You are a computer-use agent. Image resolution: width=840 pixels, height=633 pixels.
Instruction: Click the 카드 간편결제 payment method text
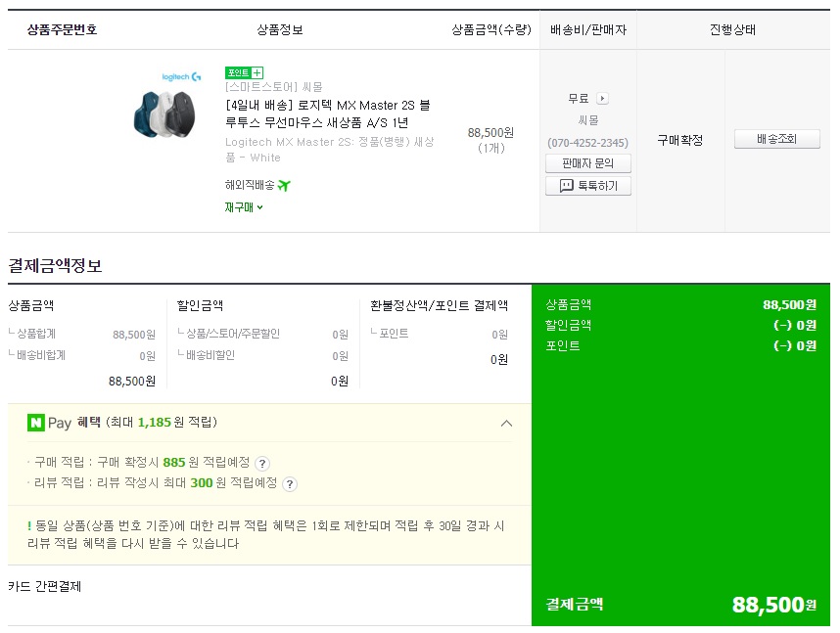[44, 587]
